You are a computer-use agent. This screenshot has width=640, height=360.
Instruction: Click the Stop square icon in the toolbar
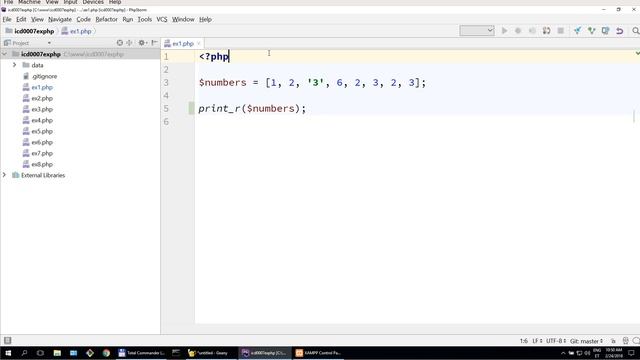click(561, 31)
